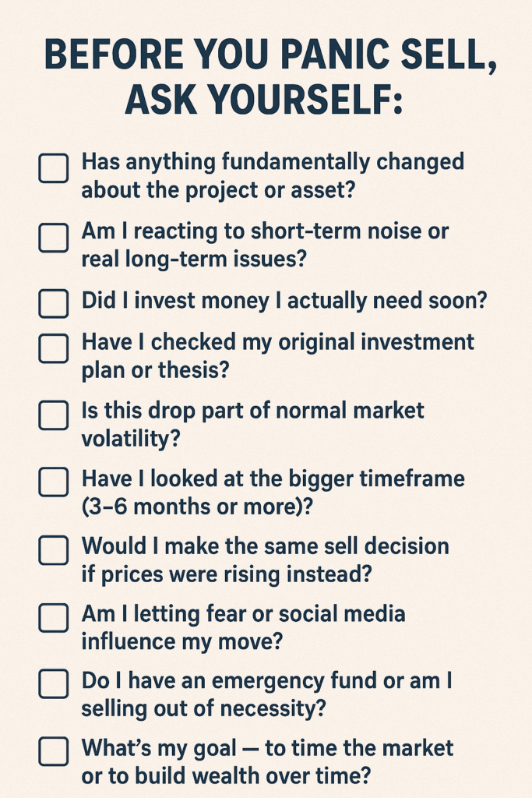Viewport: 532px width, 798px height.
Task: Tick the 'original investment plan or thesis' checkbox
Action: click(x=53, y=349)
